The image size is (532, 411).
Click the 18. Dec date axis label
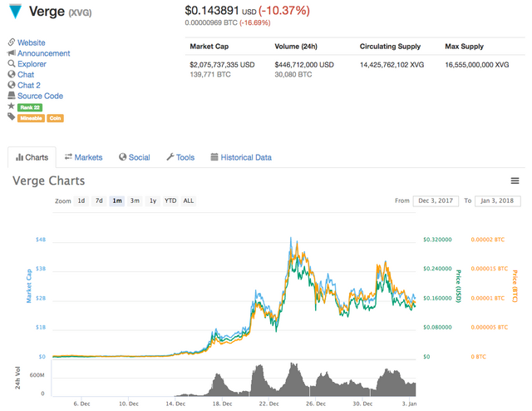(x=222, y=404)
